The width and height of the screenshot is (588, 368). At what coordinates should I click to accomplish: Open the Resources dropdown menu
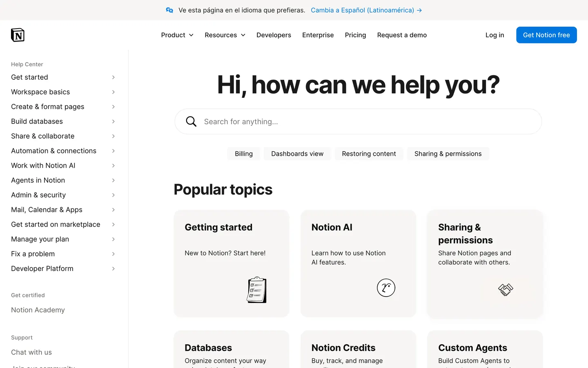point(225,35)
